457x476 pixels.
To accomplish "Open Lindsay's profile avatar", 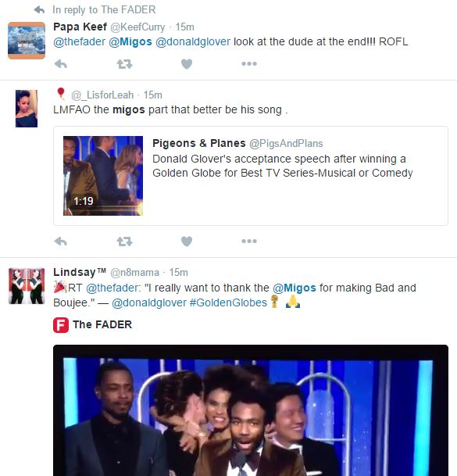I will click(27, 286).
